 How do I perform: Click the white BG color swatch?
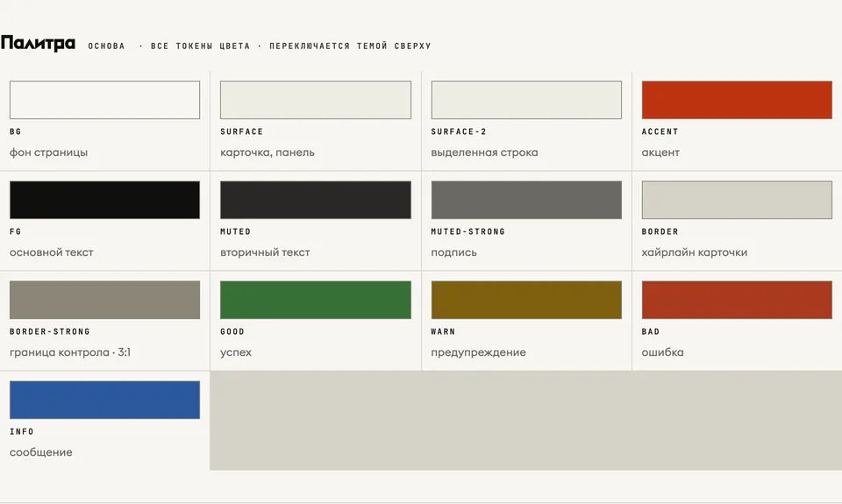104,100
